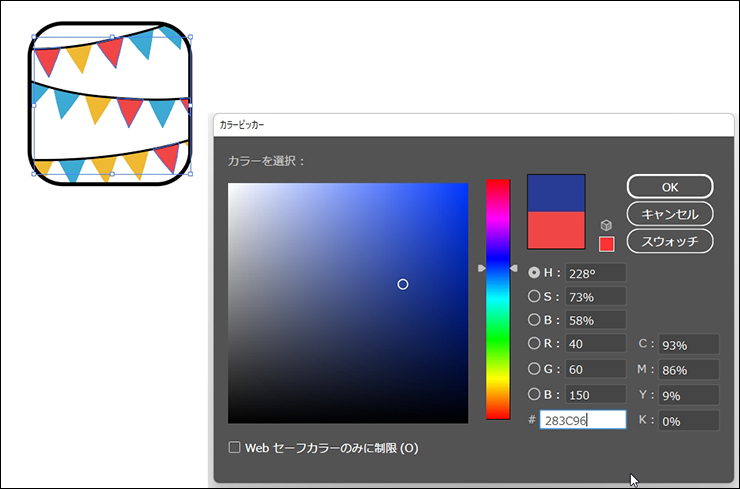Viewport: 740px width, 489px height.
Task: Click the hex field showing 283C96
Action: [582, 421]
